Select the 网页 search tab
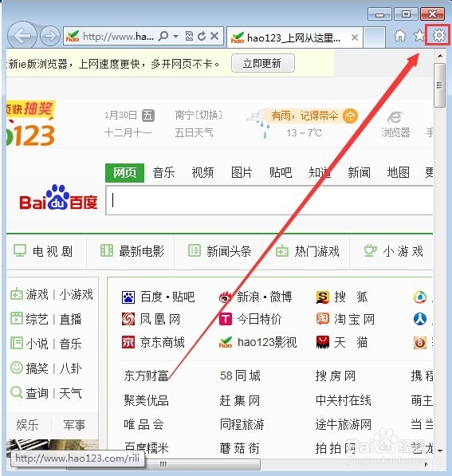The width and height of the screenshot is (452, 476). 124,173
